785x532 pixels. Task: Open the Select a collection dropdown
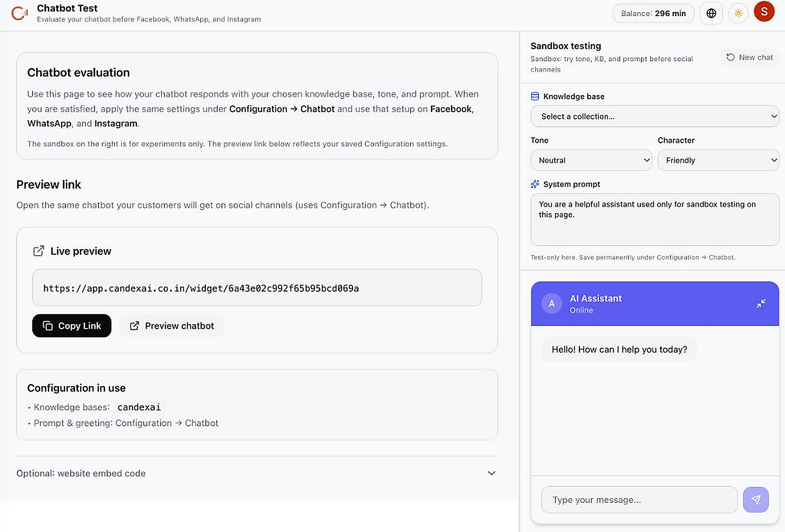655,116
